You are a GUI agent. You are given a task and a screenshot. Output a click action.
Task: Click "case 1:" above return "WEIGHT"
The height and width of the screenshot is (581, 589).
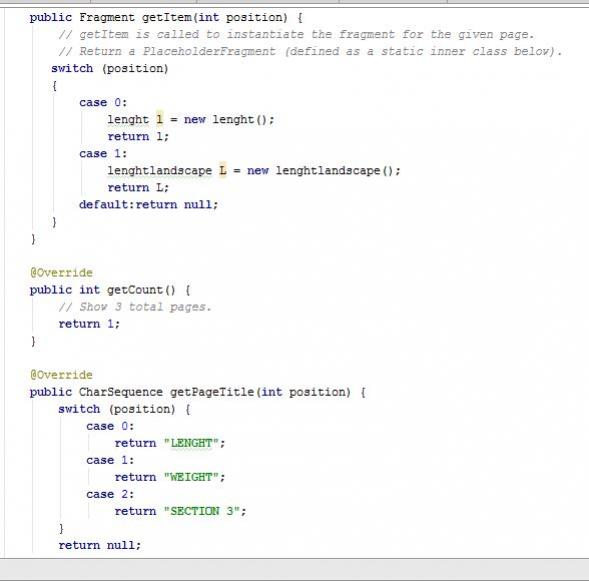(110, 460)
